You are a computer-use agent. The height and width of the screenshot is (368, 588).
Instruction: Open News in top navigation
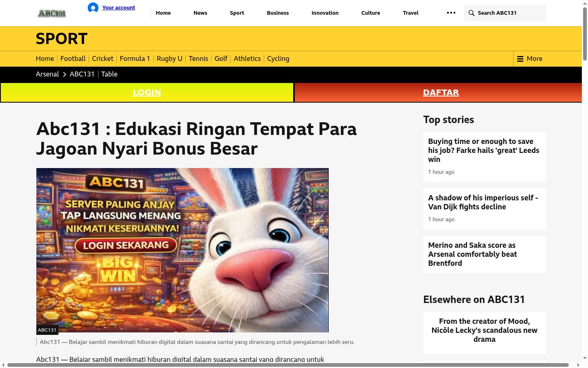(200, 13)
